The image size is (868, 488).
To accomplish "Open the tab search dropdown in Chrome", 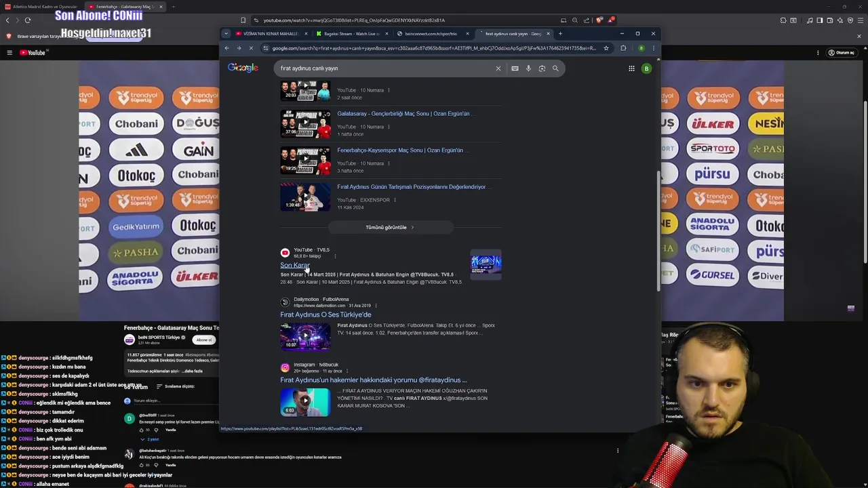I will point(226,33).
